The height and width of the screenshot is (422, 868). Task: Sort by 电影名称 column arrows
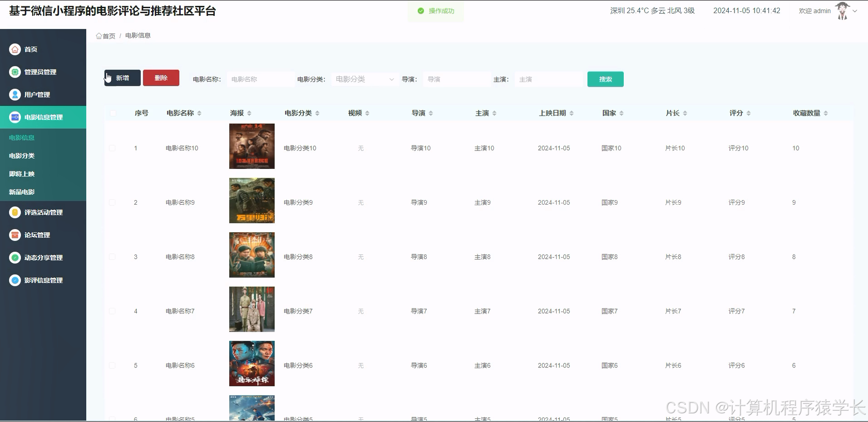click(199, 113)
